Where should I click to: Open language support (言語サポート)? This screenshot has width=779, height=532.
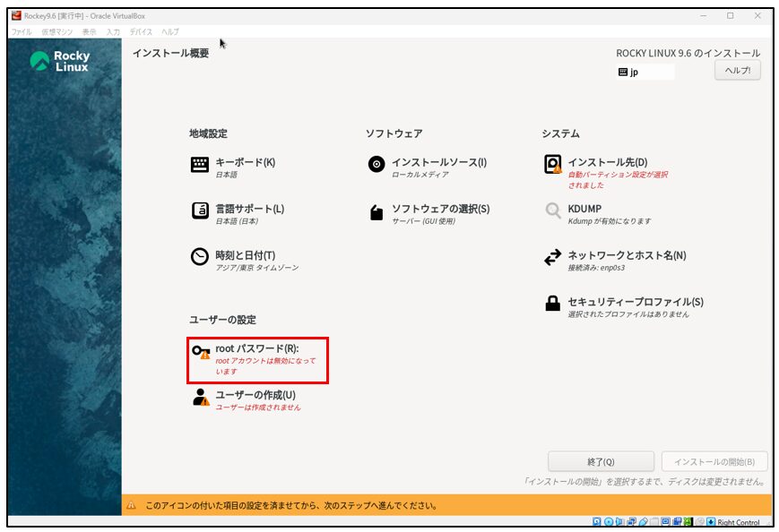click(248, 210)
